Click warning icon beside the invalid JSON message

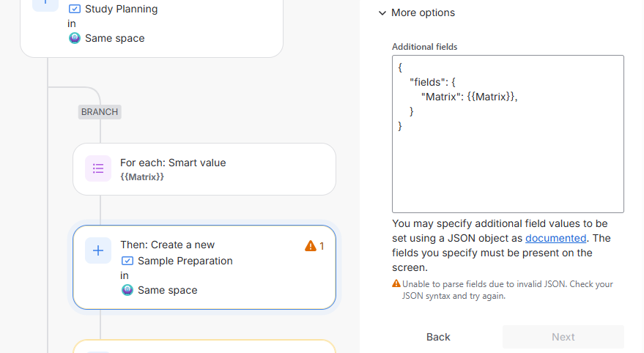coord(396,284)
